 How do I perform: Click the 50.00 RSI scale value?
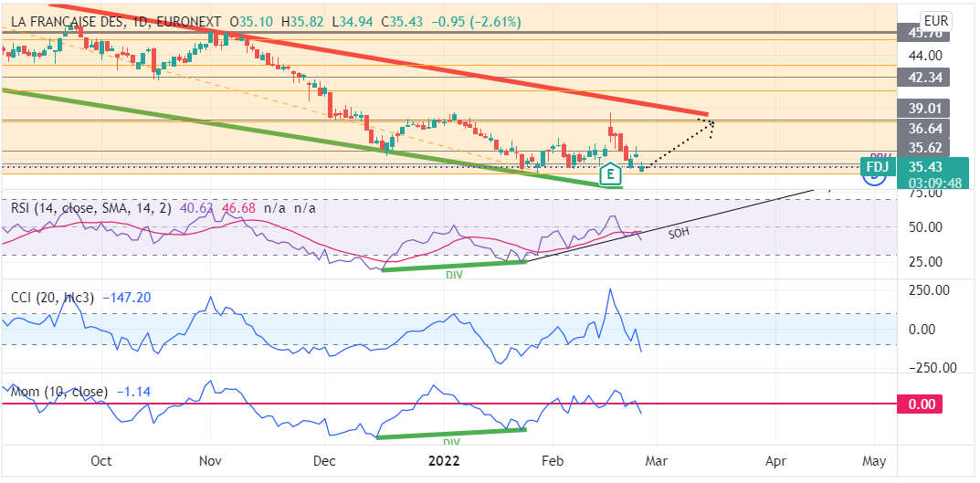pos(925,226)
